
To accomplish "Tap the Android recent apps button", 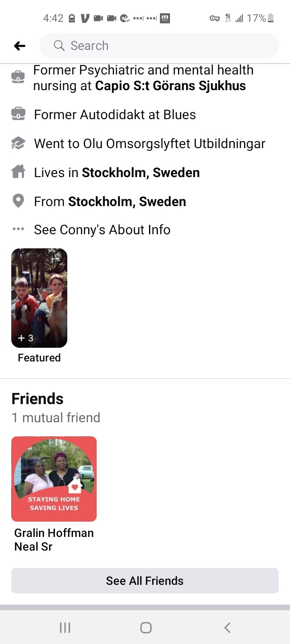I will coord(65,627).
